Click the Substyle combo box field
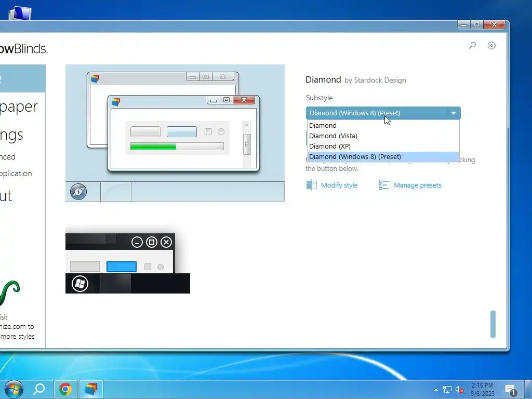Image resolution: width=532 pixels, height=399 pixels. [x=383, y=113]
